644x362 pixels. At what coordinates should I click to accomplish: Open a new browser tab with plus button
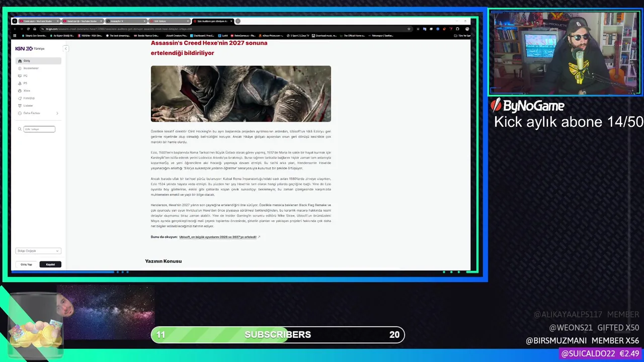[x=237, y=21]
